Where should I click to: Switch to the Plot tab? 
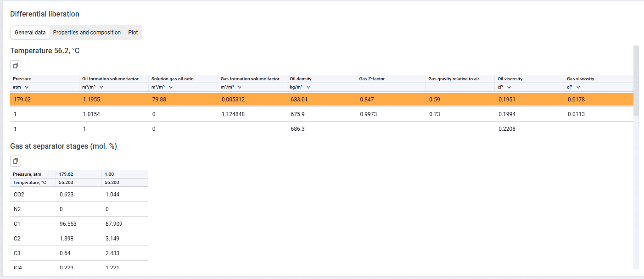(x=133, y=33)
